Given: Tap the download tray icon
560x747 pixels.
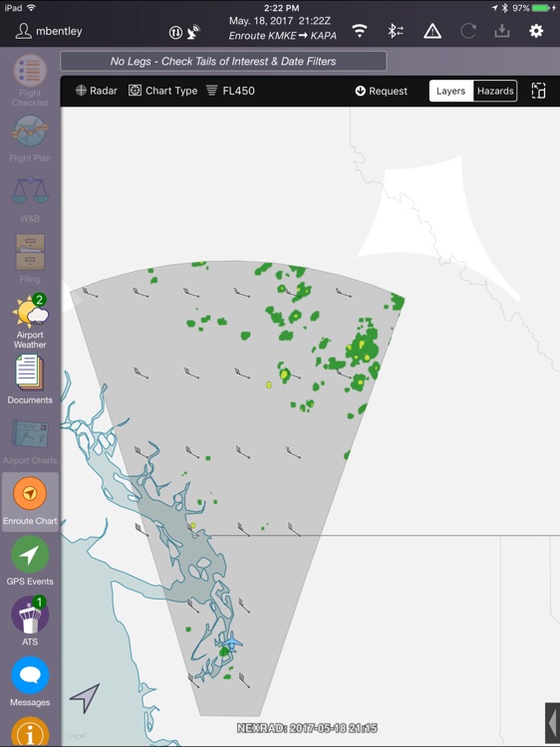Looking at the screenshot, I should pyautogui.click(x=502, y=32).
